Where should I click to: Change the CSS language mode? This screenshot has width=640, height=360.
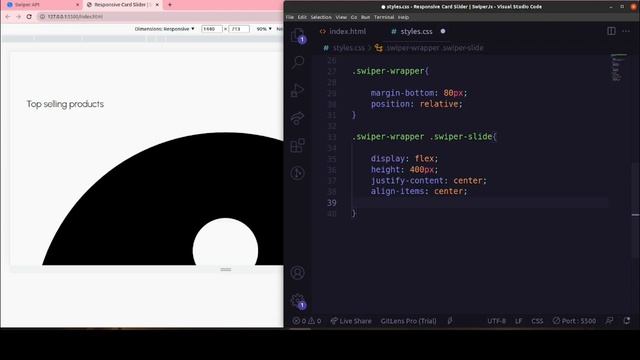coord(537,321)
